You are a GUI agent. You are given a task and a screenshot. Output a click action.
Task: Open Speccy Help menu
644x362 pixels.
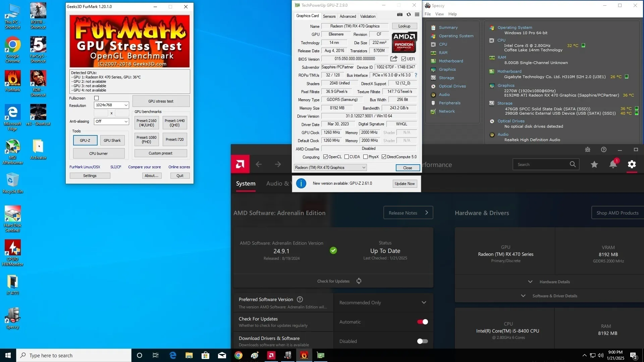pyautogui.click(x=452, y=14)
